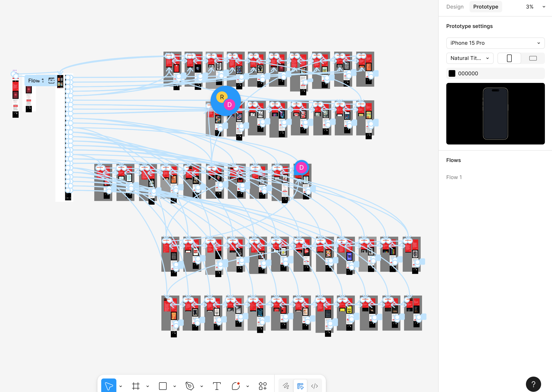
Task: Open the 3% zoom level menu
Action: [x=535, y=7]
